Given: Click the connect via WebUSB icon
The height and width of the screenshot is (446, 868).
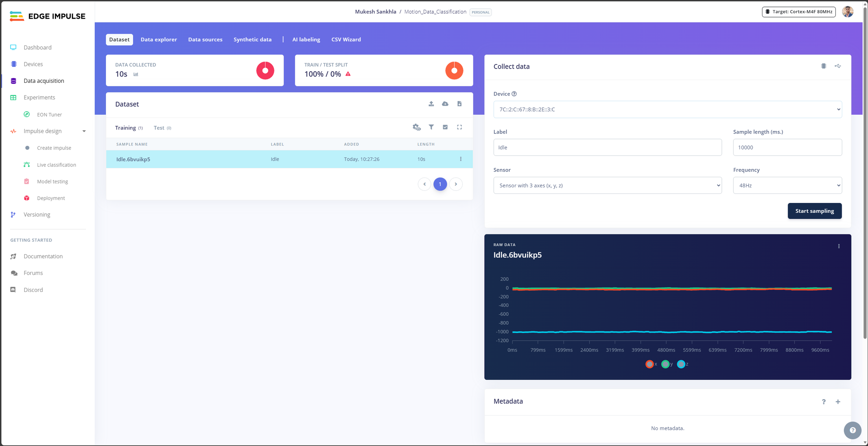Looking at the screenshot, I should pyautogui.click(x=838, y=66).
